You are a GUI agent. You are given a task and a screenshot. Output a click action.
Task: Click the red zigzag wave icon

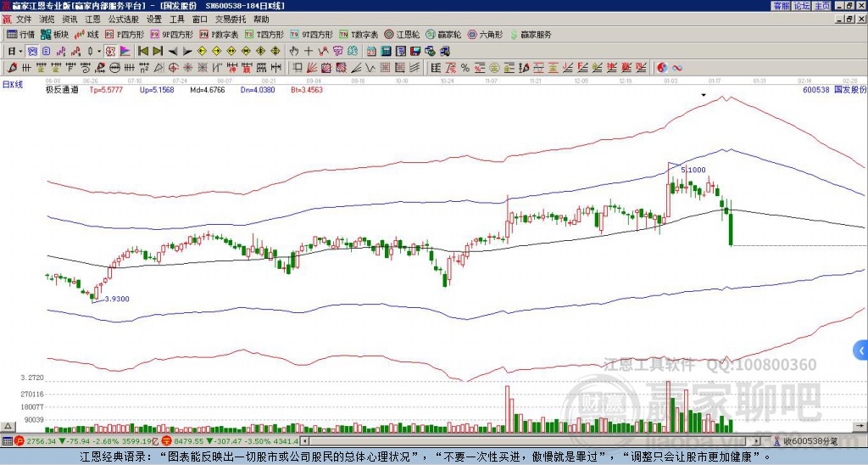pos(323,51)
